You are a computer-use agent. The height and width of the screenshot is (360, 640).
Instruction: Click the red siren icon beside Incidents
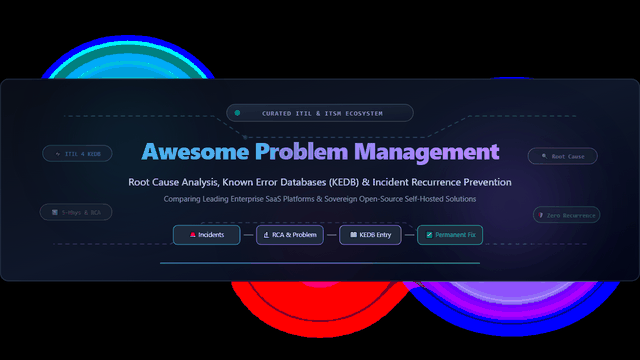[193, 235]
